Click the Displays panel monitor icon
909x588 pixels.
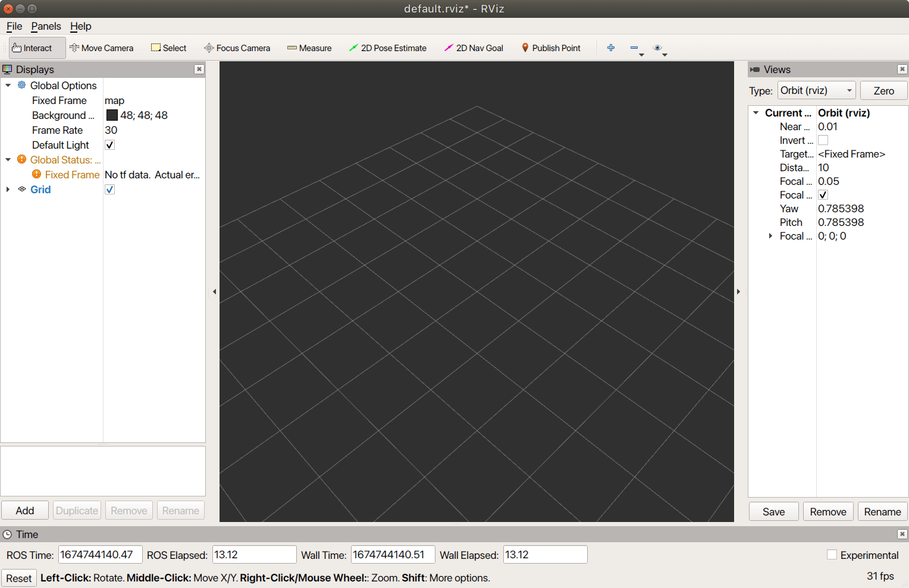[7, 70]
